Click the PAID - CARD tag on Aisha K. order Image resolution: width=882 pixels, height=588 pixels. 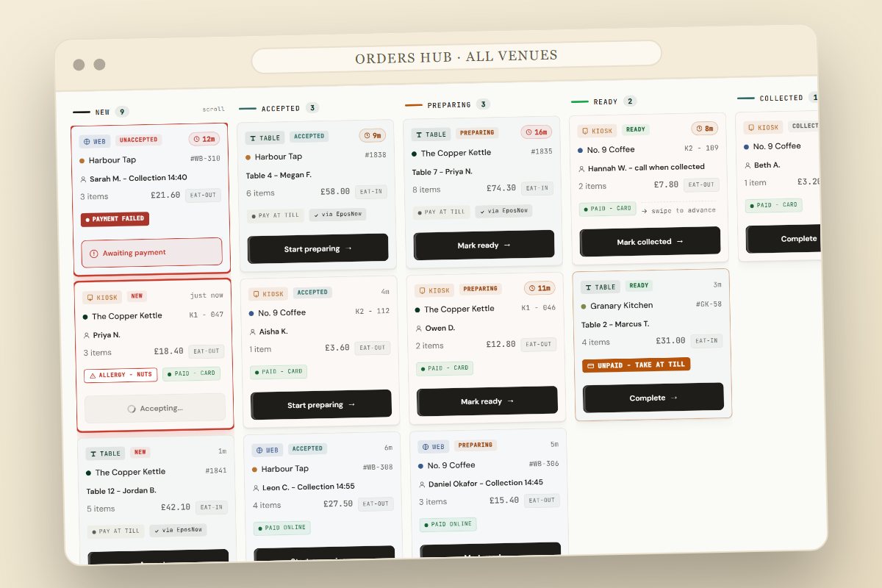pos(279,371)
